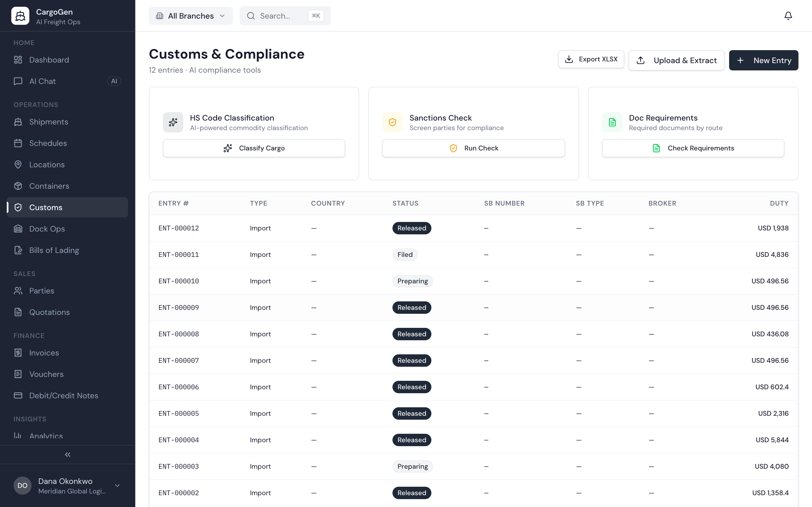Viewport: 812px width, 507px height.
Task: Focus the Search field
Action: [x=285, y=16]
